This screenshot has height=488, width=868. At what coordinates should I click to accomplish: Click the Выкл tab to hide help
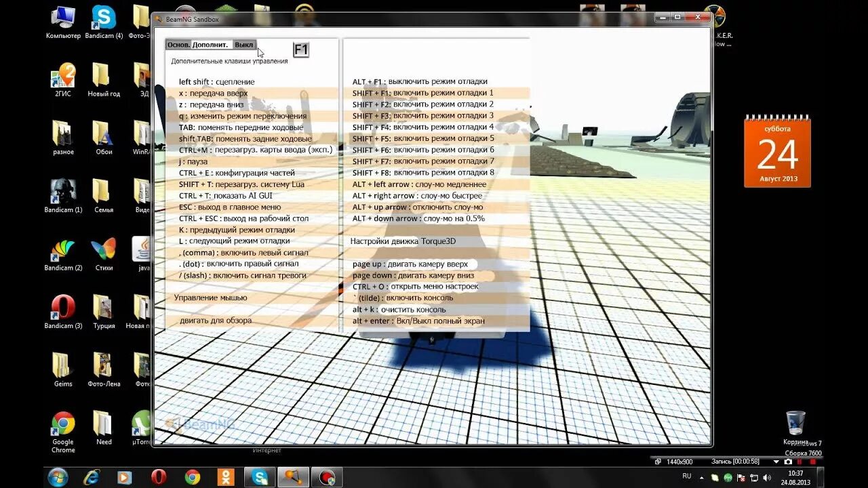click(x=244, y=45)
